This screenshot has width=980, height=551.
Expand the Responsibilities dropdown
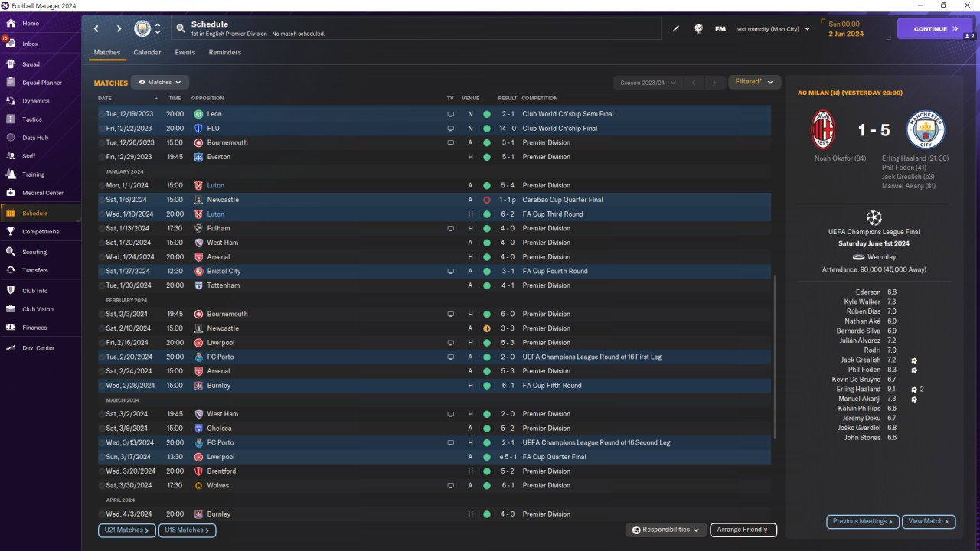pyautogui.click(x=665, y=530)
